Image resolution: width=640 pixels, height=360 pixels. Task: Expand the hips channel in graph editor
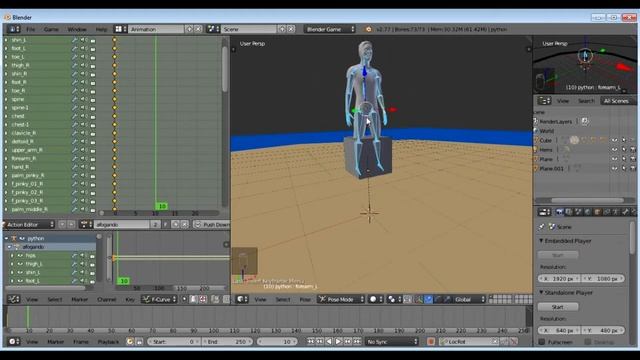point(12,256)
